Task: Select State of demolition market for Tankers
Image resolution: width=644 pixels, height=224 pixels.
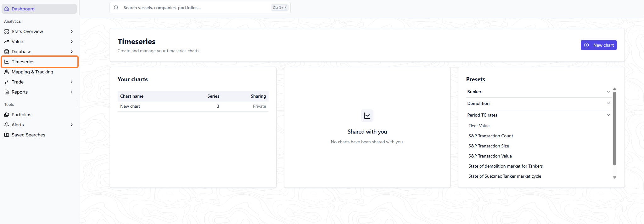Action: pyautogui.click(x=506, y=166)
